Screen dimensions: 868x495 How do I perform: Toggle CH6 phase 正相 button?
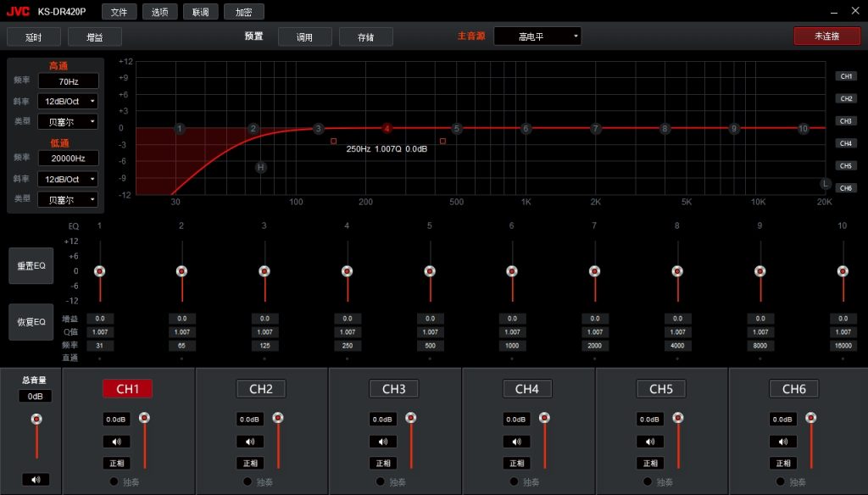click(x=782, y=463)
